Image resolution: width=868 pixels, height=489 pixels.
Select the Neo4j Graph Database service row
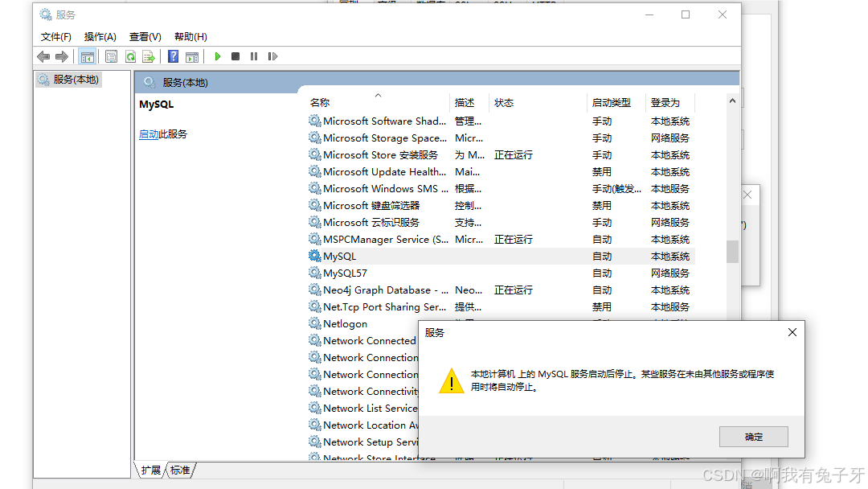501,290
